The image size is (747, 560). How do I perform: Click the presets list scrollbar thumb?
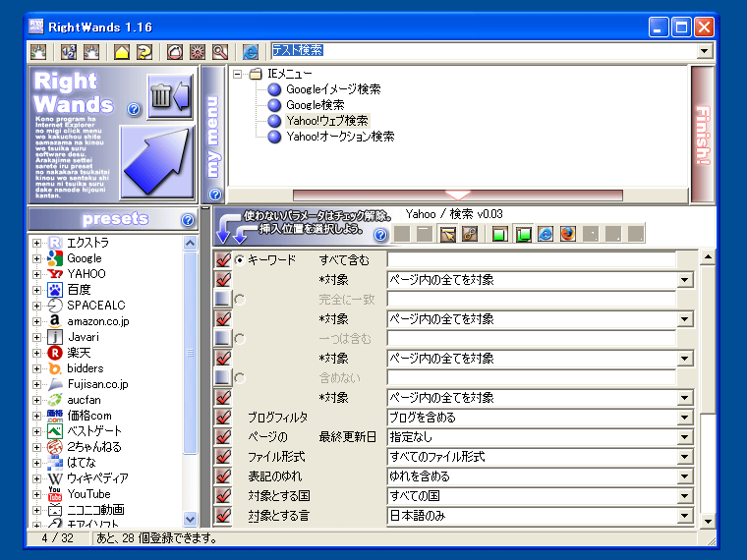[190, 353]
